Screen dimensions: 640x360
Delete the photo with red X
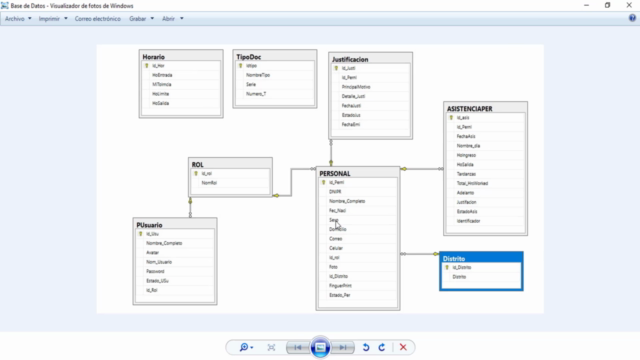pyautogui.click(x=403, y=347)
